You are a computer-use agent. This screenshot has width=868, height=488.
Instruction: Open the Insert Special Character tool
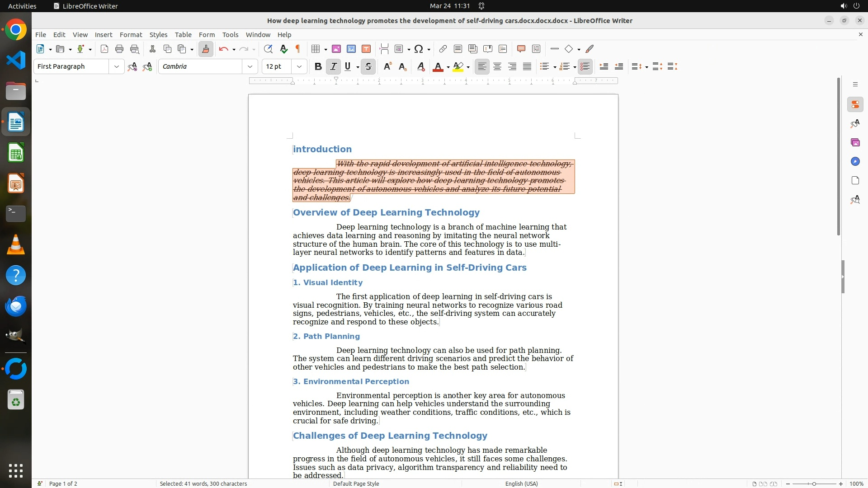coord(419,49)
